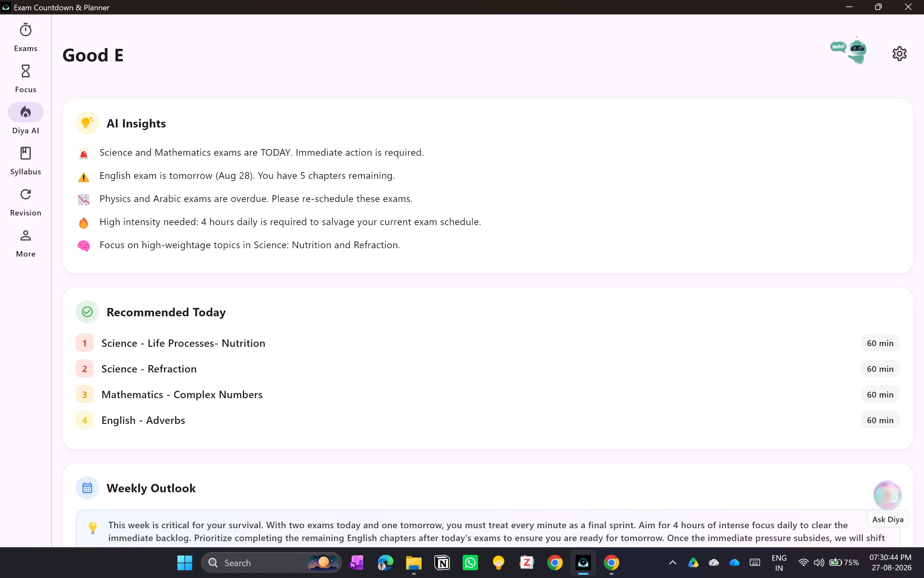The width and height of the screenshot is (924, 578).
Task: Select recommendation number 4 badge
Action: (85, 420)
